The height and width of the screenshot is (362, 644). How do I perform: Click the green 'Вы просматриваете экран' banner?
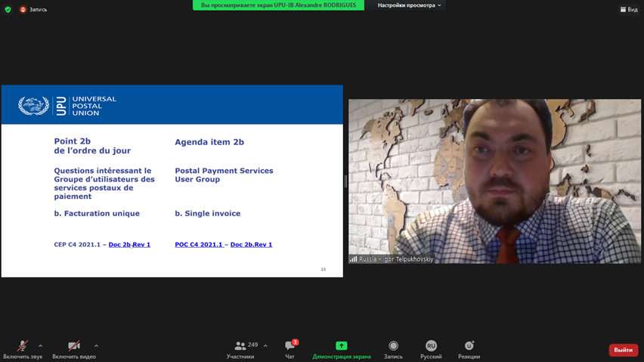(278, 5)
